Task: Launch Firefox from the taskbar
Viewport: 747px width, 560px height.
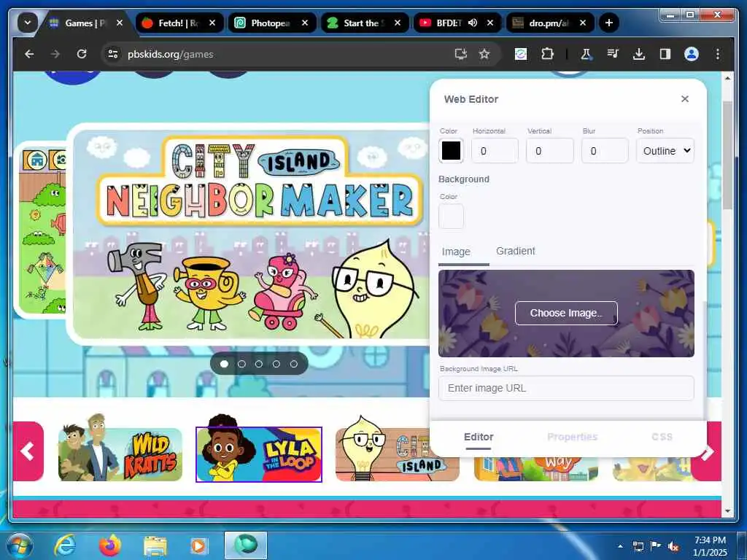Action: click(x=109, y=545)
